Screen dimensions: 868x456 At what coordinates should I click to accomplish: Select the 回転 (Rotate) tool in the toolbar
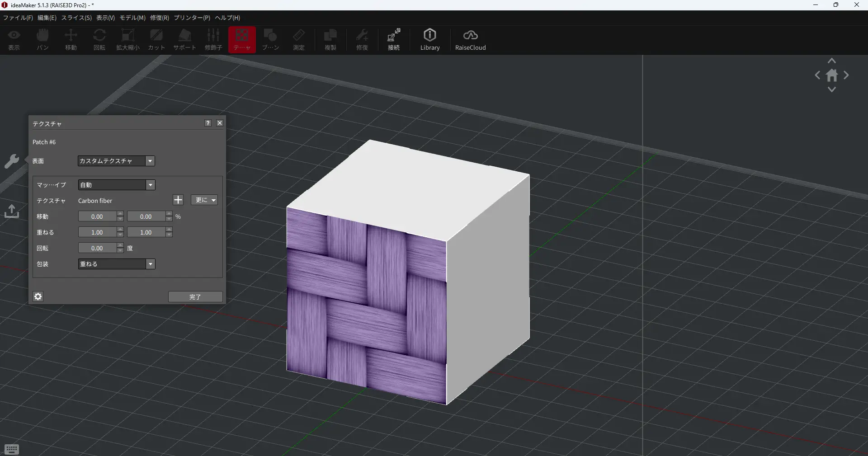pyautogui.click(x=99, y=40)
